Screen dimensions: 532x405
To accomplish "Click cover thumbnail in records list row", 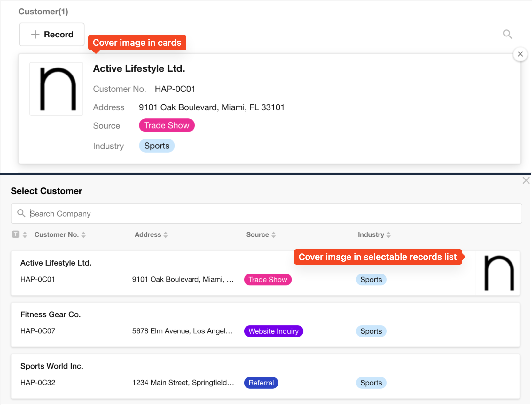I will click(x=498, y=273).
